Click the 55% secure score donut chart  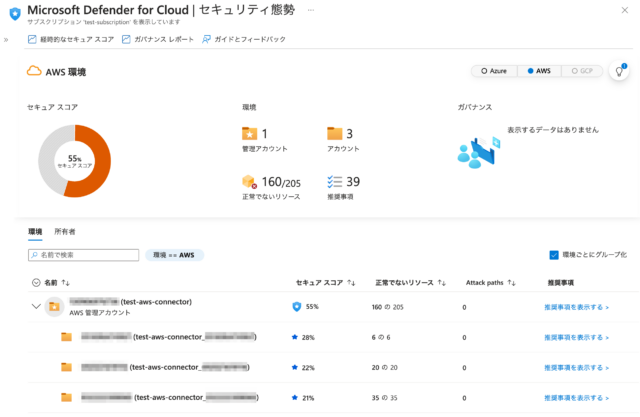tap(75, 161)
